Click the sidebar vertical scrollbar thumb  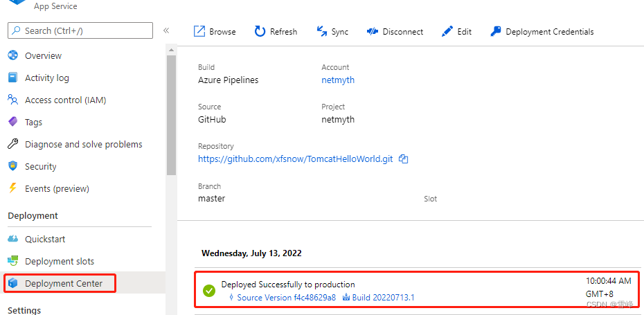point(171,115)
